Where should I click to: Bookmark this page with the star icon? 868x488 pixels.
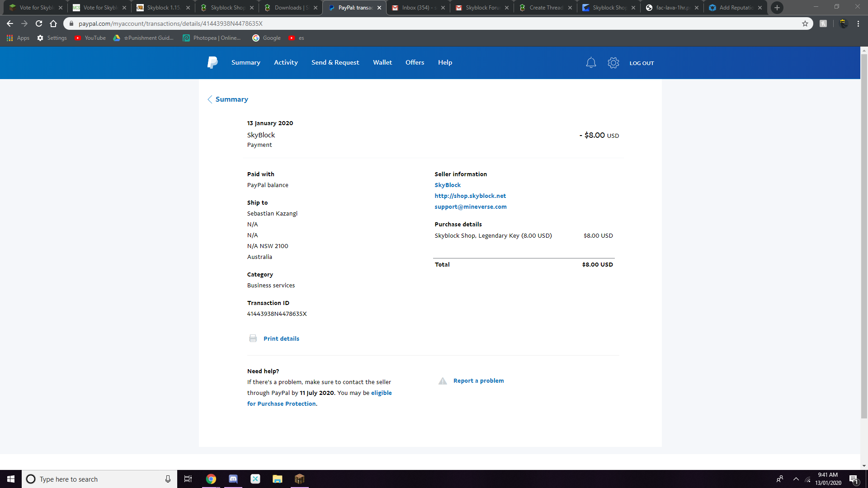(805, 23)
